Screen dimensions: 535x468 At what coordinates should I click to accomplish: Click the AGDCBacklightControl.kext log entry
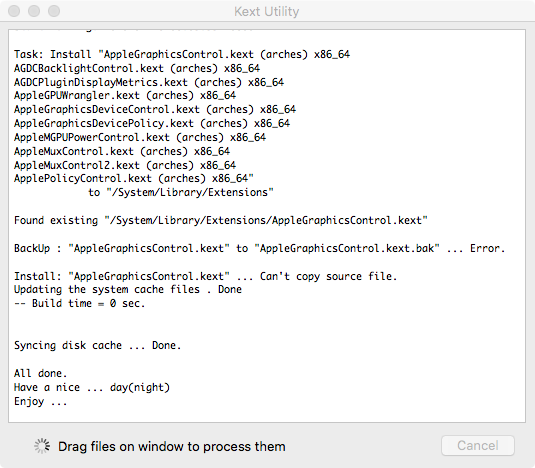point(137,68)
